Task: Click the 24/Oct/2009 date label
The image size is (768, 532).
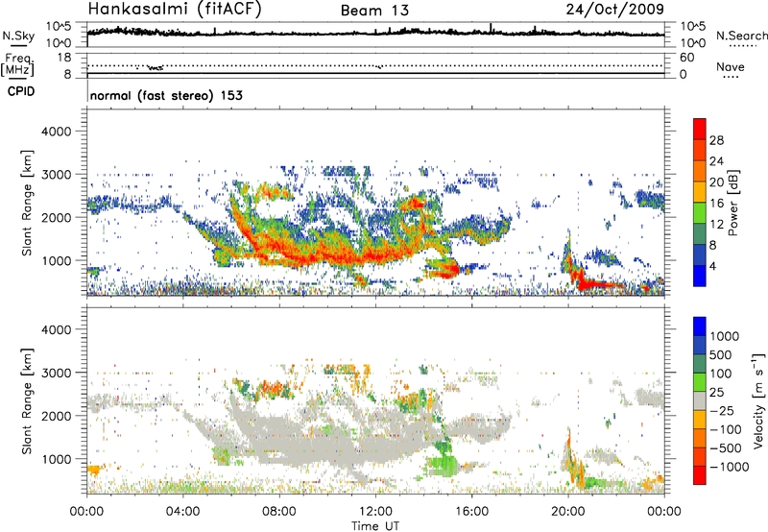Action: pos(614,9)
